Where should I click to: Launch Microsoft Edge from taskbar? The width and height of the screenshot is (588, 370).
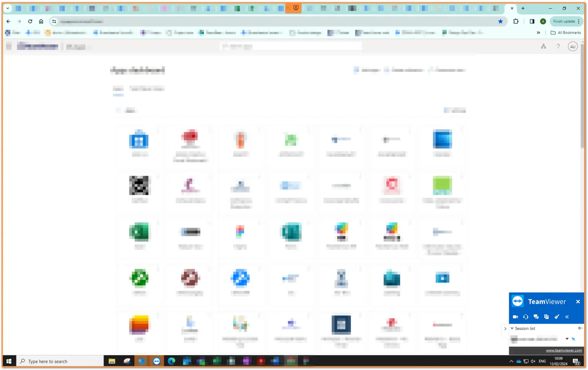[172, 361]
